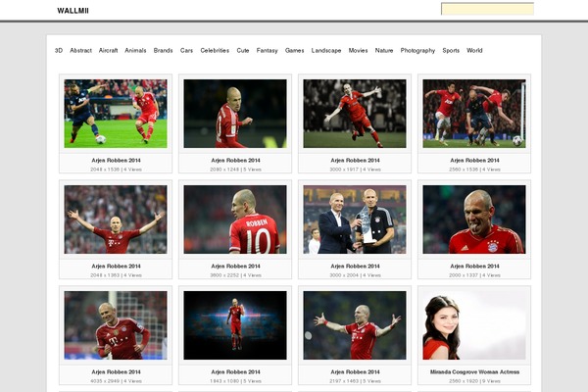Click Arjen Robben 2014 title above 3600 x 2252
The width and height of the screenshot is (588, 392).
[235, 266]
